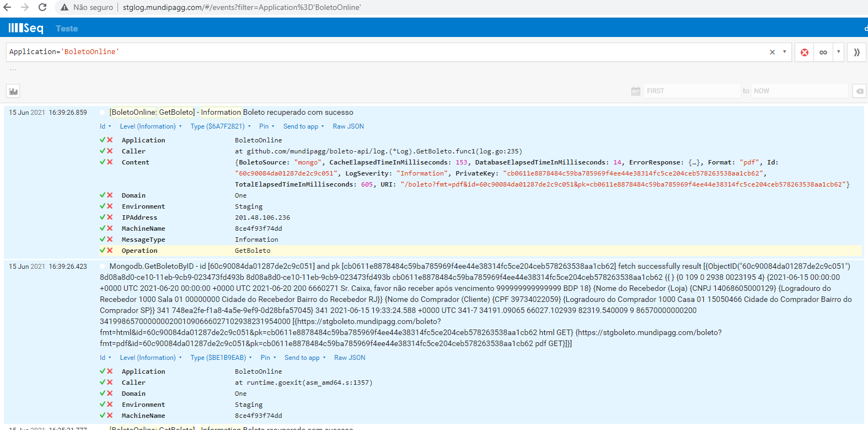Green check for Caller runtime.goexit row
The image size is (868, 430).
(103, 382)
